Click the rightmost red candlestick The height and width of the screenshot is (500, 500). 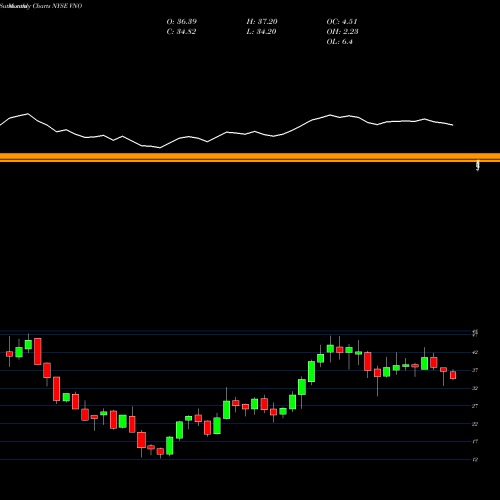coord(453,375)
